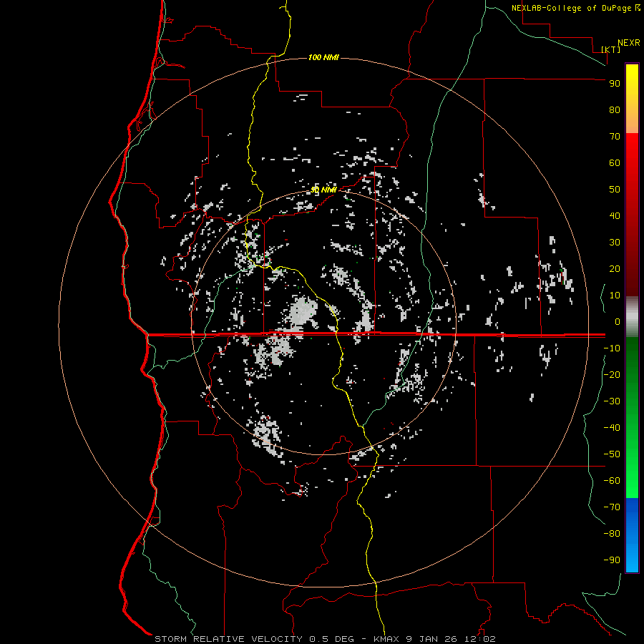This screenshot has height=644, width=644.
Task: Click the 0 value on velocity scale
Action: pos(617,322)
